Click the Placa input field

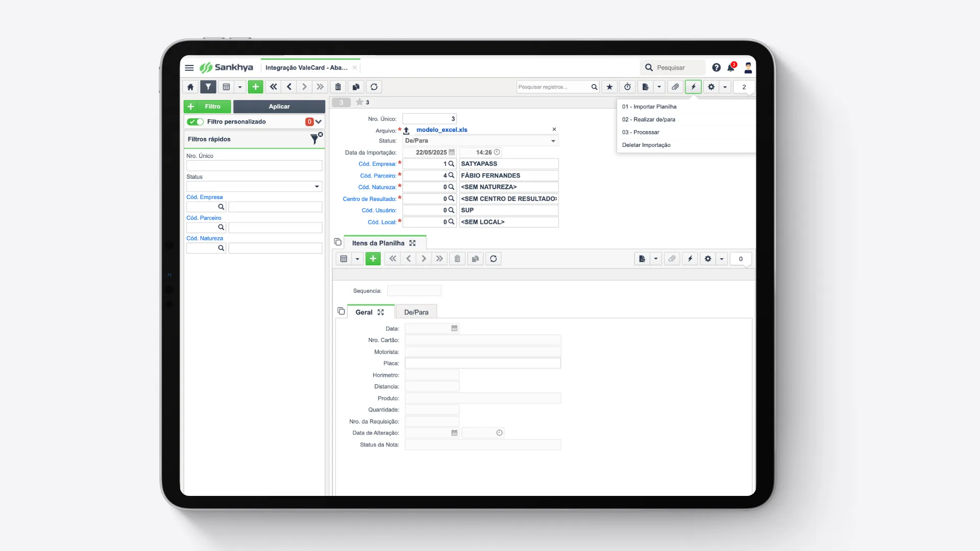click(483, 363)
